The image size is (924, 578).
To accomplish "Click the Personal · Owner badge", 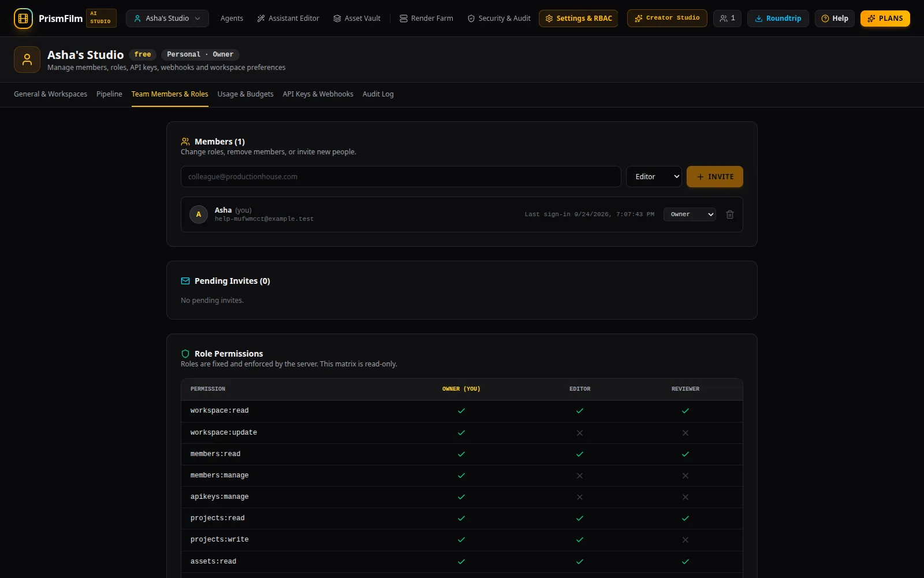I will click(x=200, y=54).
